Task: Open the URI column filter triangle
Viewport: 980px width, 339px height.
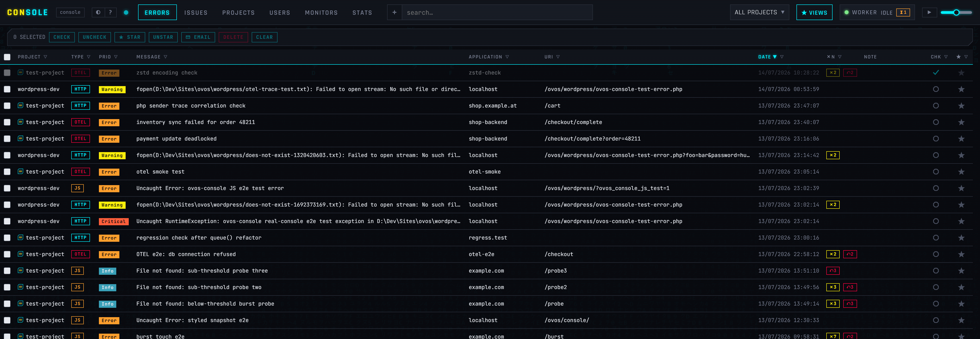Action: pos(558,57)
